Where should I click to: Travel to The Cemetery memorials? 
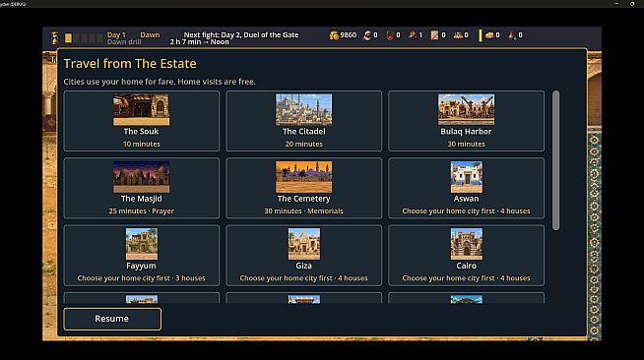click(x=303, y=188)
